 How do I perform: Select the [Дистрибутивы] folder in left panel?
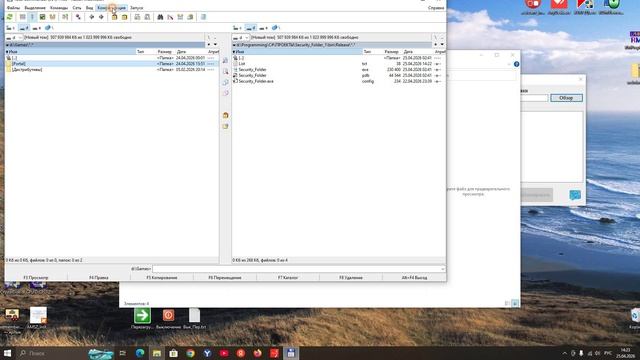111,69
